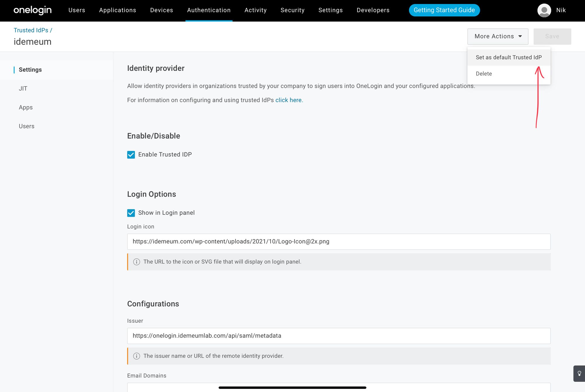Click the lightbulb tips icon
Viewport: 585px width, 392px height.
pyautogui.click(x=579, y=374)
